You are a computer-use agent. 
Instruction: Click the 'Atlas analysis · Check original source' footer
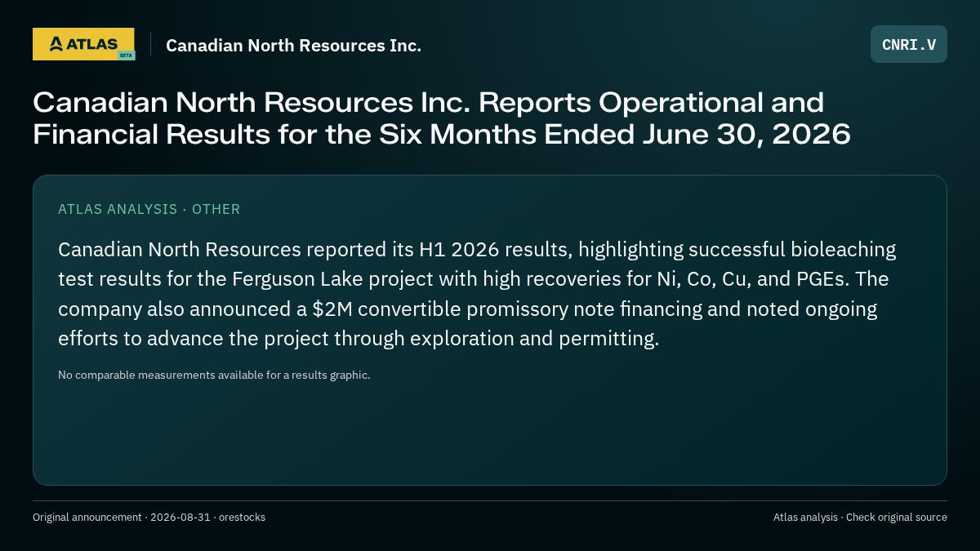pos(860,518)
